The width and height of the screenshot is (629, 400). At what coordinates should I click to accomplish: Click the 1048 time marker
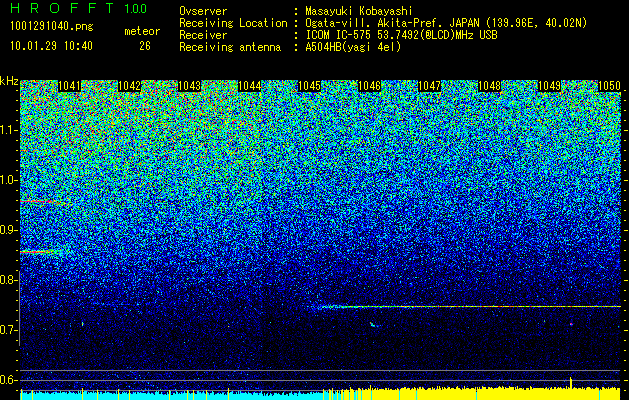click(490, 86)
